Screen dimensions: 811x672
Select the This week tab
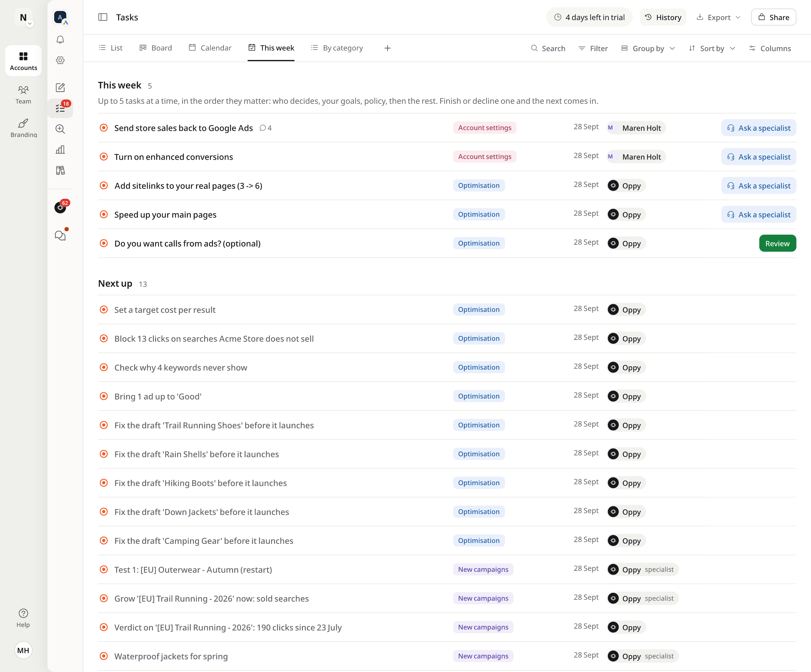271,48
